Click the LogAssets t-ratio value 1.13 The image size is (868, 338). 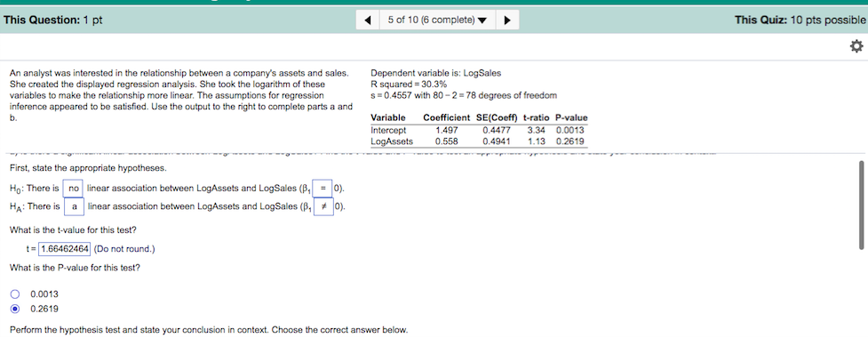point(537,141)
